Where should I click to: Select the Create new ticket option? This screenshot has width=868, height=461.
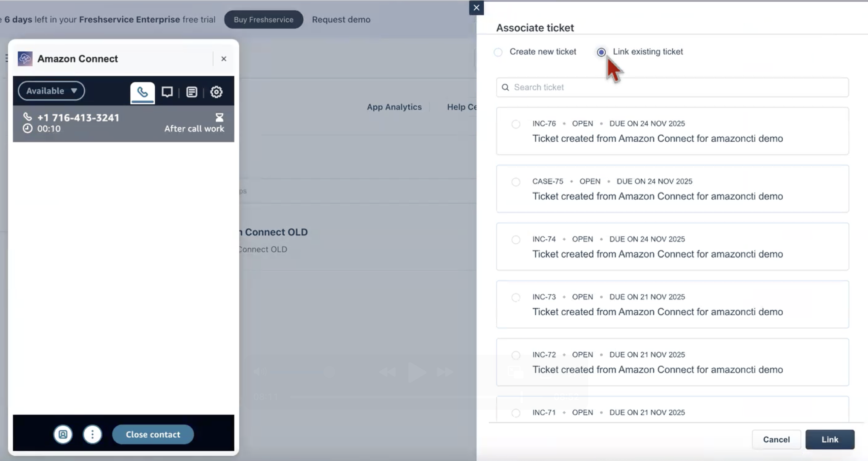point(498,52)
